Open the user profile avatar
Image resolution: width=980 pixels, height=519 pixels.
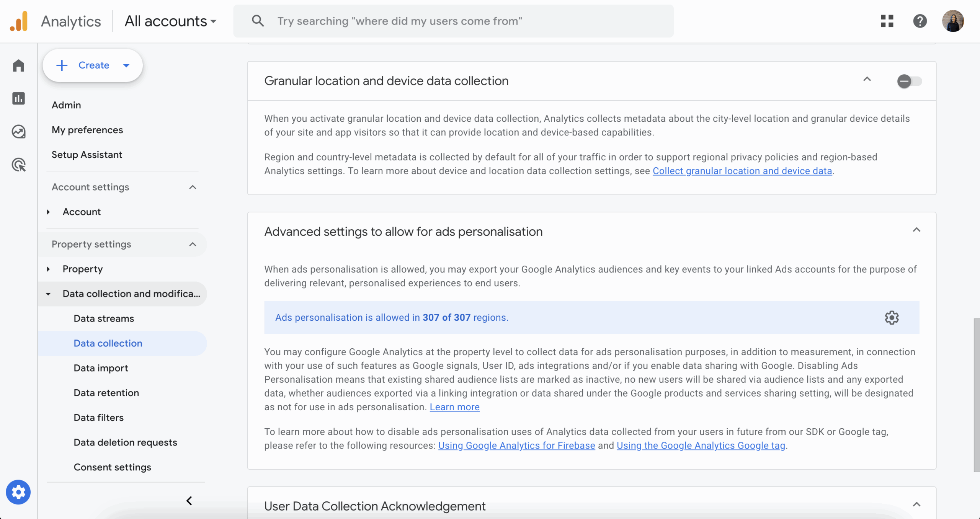(952, 21)
